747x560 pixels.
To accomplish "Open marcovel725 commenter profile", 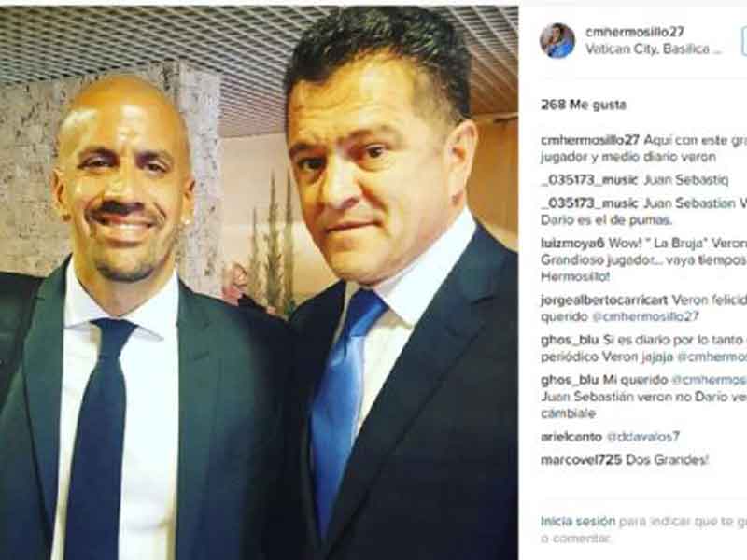I will (x=581, y=460).
